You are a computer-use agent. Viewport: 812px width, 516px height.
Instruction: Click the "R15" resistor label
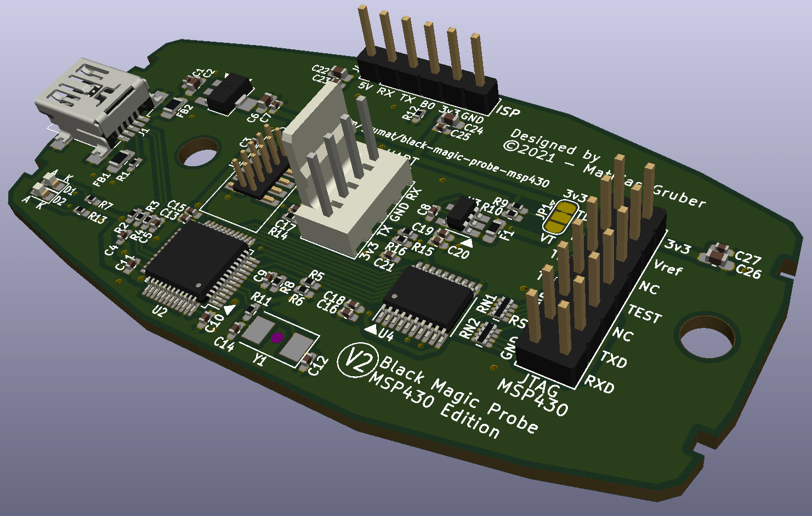click(422, 248)
